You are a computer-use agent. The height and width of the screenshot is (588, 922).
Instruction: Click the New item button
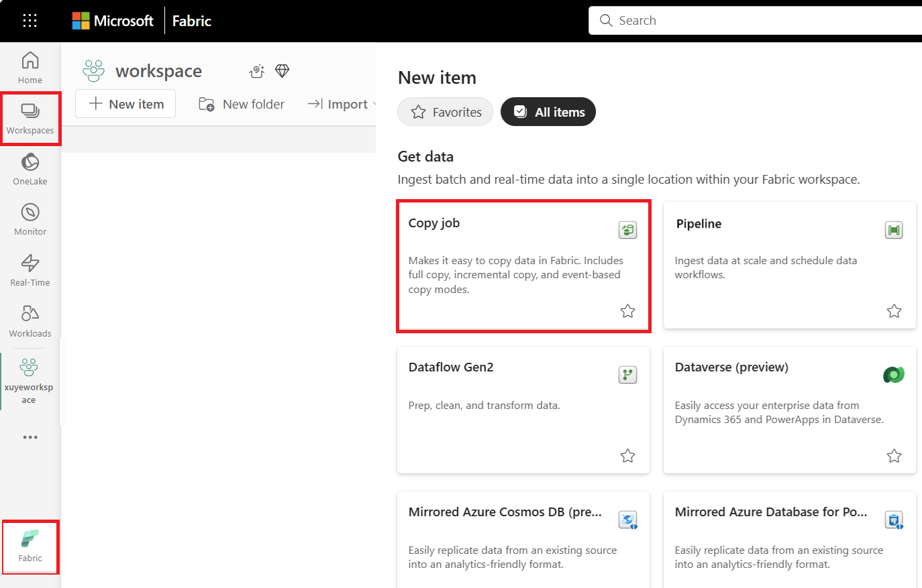(125, 103)
